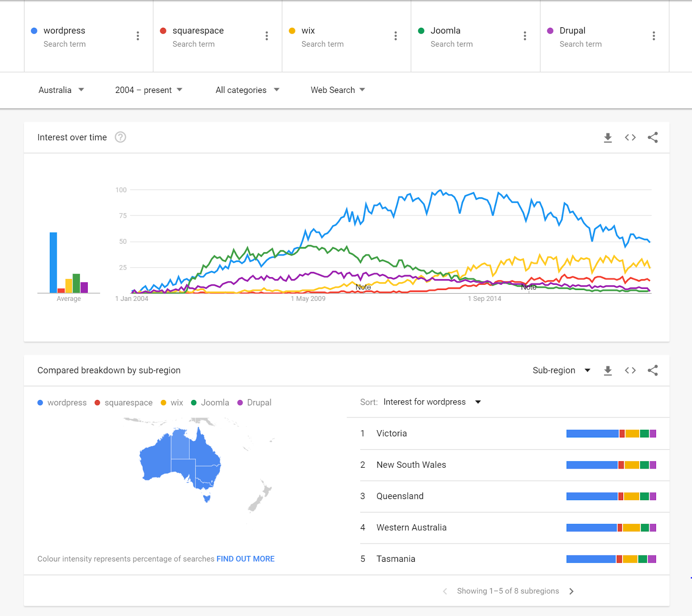Share the sub-region breakdown card

tap(653, 370)
